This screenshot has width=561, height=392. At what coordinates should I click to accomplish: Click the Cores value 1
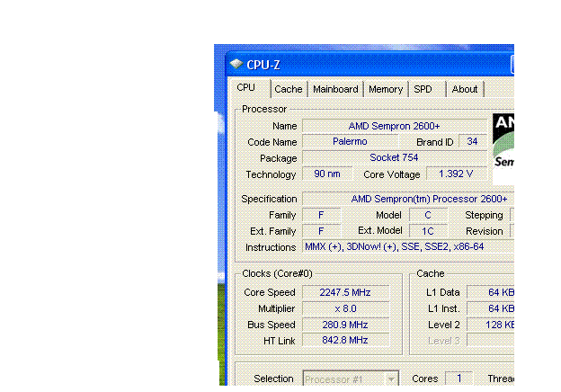[459, 379]
